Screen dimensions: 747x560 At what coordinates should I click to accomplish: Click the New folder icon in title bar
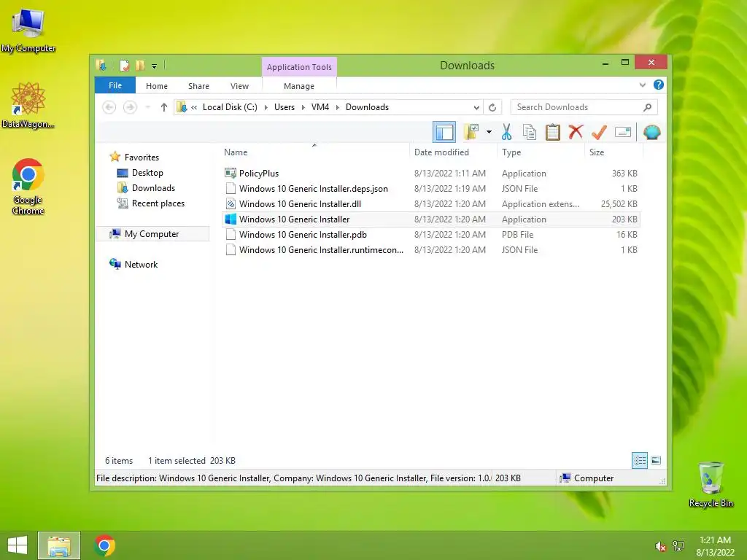140,65
